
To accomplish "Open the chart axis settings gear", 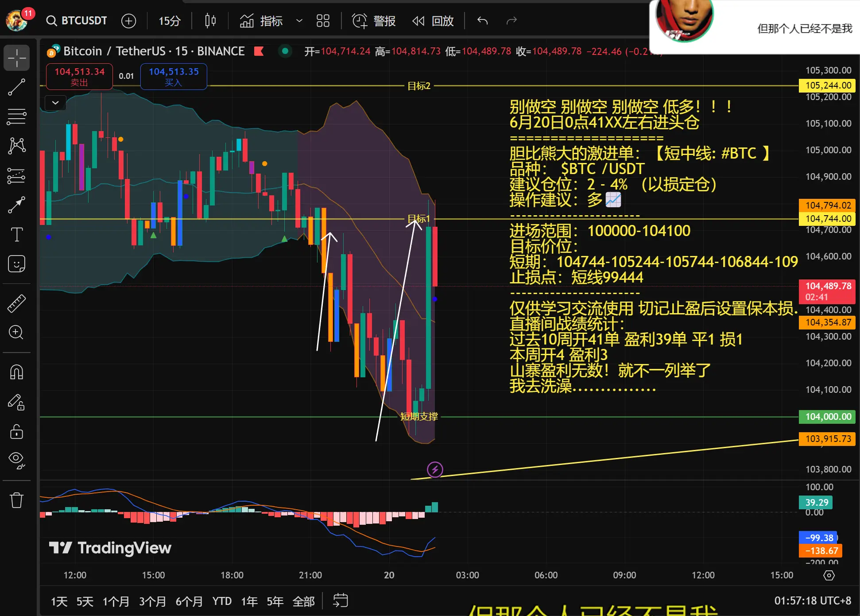I will point(829,575).
